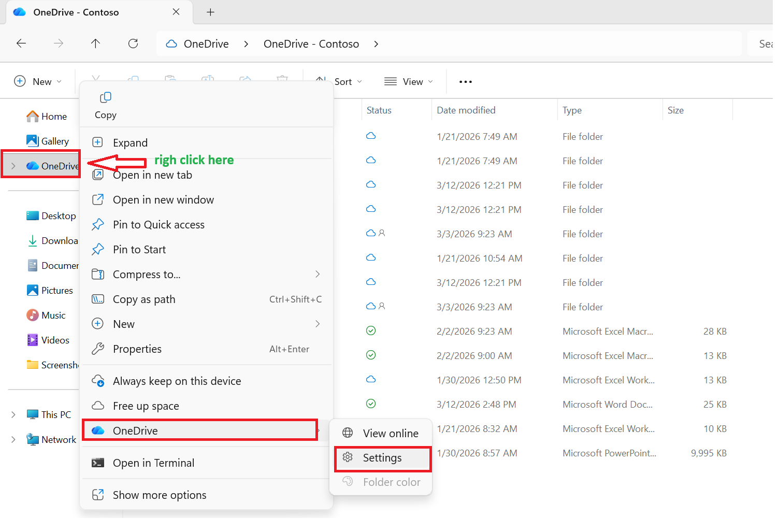
Task: Open the Documents folder in sidebar
Action: point(52,265)
